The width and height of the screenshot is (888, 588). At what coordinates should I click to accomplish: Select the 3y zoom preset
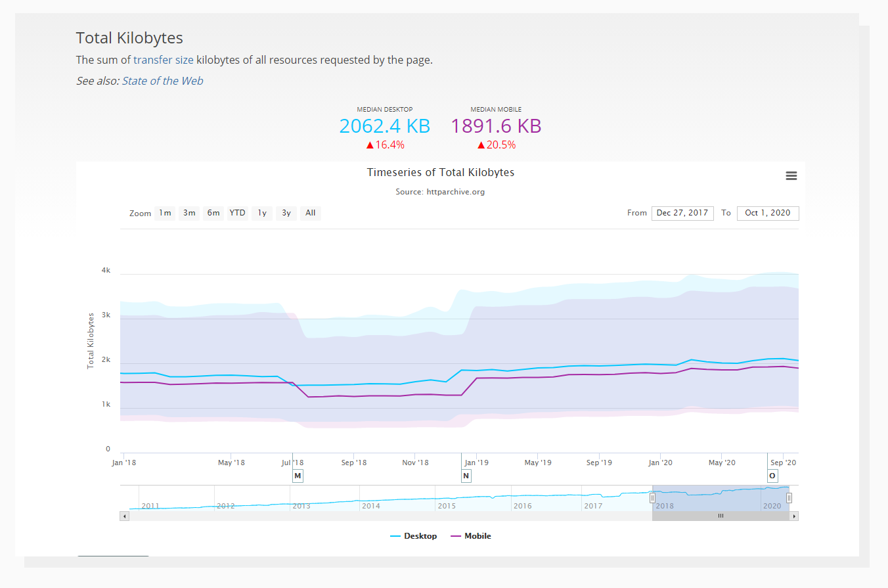click(x=286, y=213)
